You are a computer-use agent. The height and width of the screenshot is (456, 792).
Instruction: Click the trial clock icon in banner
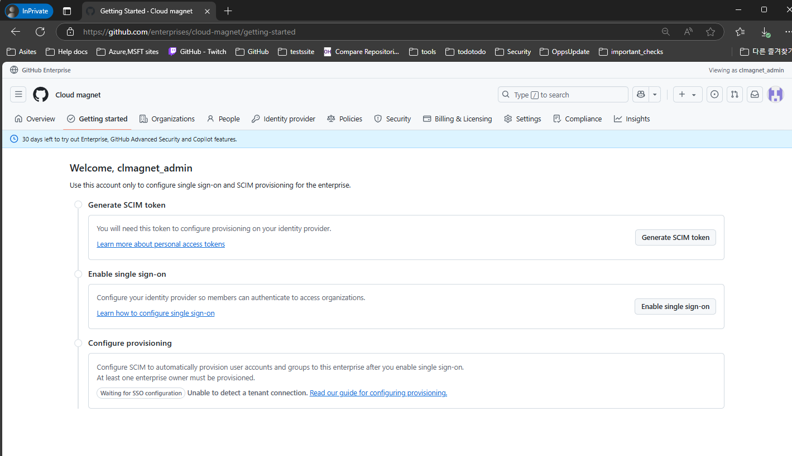tap(14, 139)
